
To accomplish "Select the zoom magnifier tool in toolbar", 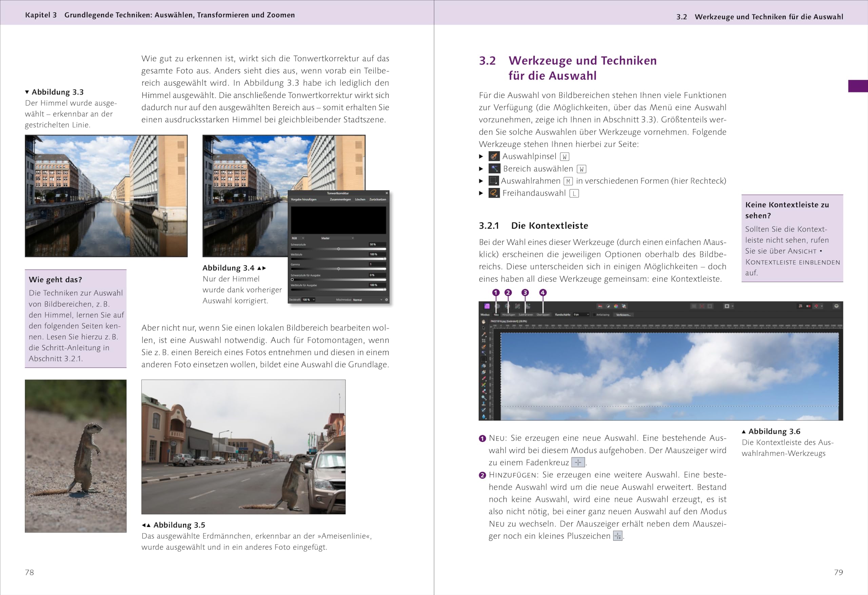I will [484, 398].
